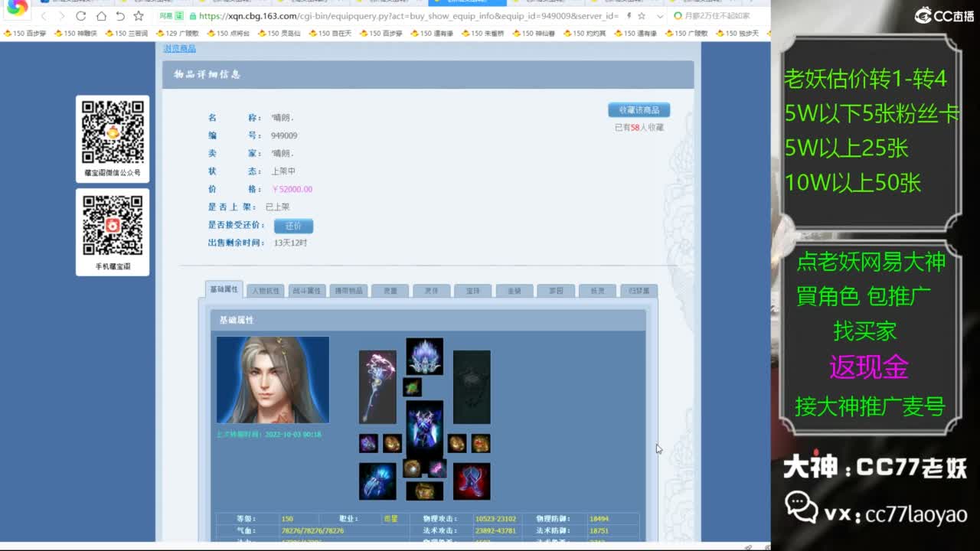This screenshot has width=980, height=551.
Task: Click the physical defense value 18494
Action: (599, 519)
